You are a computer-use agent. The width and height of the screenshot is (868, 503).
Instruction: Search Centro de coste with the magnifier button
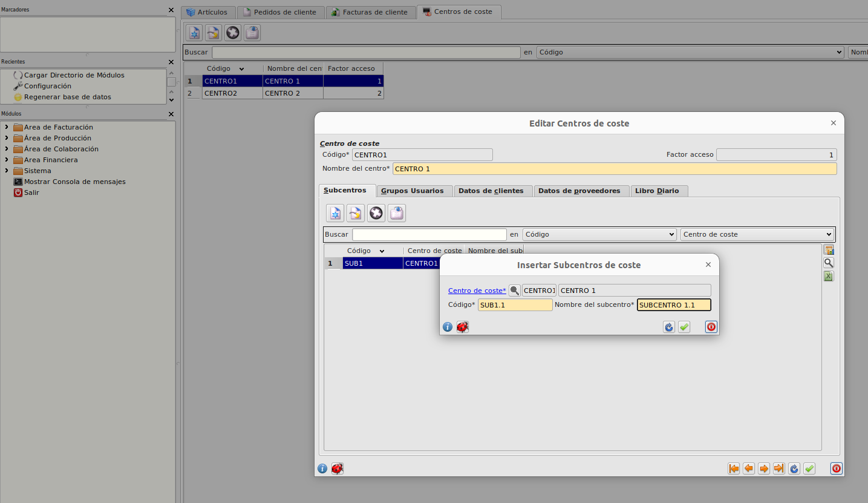tap(515, 291)
